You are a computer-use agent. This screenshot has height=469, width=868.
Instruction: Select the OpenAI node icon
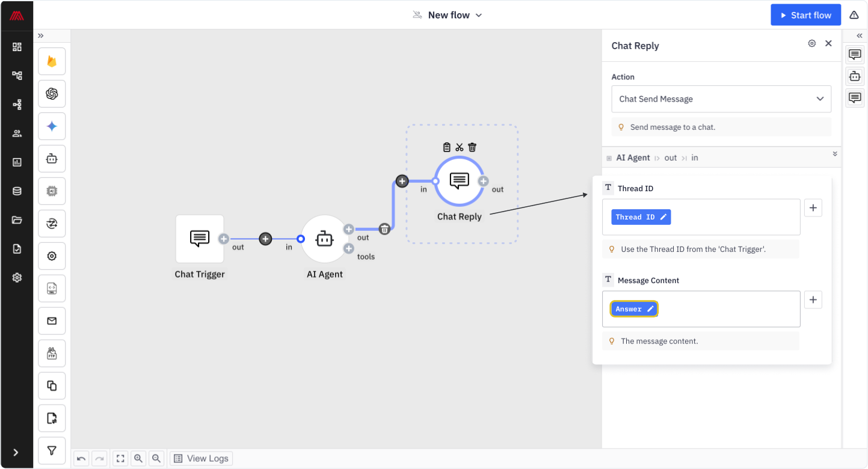pyautogui.click(x=52, y=94)
